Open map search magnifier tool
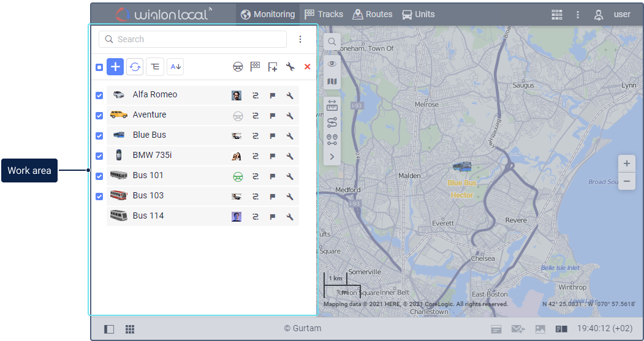This screenshot has width=644, height=341. click(332, 42)
